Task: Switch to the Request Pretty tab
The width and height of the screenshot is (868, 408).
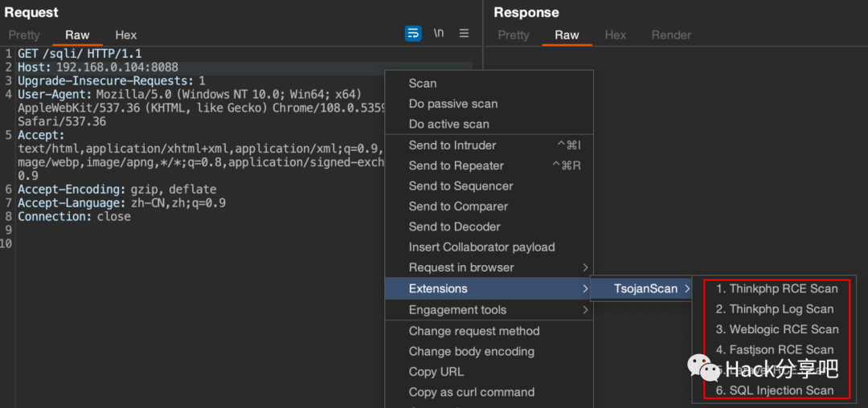Action: coord(24,35)
